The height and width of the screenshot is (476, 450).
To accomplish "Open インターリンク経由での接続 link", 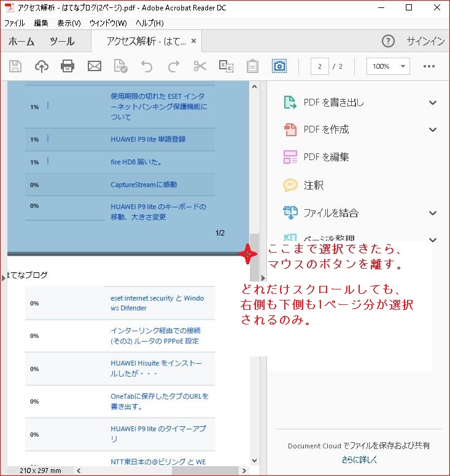I will [155, 336].
